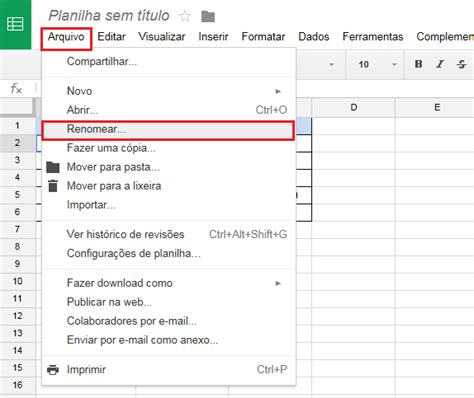Viewport: 474px width, 398px height.
Task: Click the folder icon beside the title
Action: (208, 16)
